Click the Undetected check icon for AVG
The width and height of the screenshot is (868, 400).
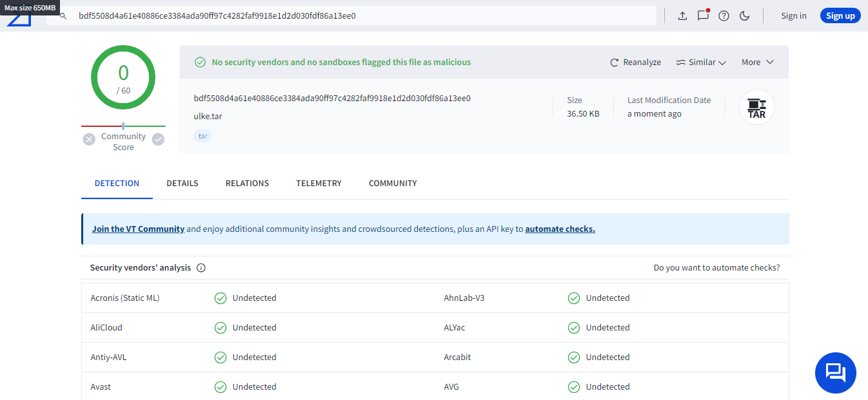coord(574,387)
